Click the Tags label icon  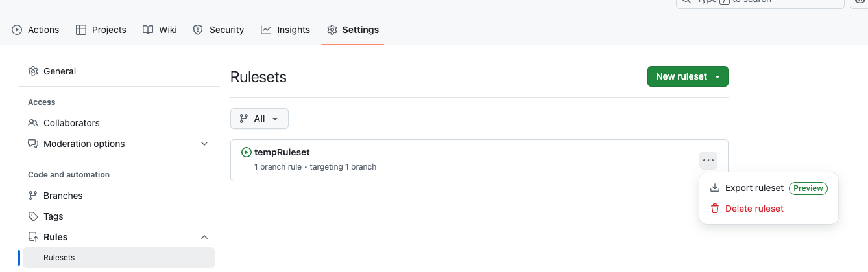click(33, 216)
